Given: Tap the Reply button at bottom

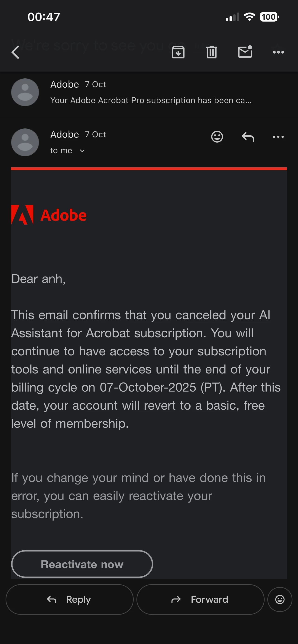Looking at the screenshot, I should [x=69, y=599].
